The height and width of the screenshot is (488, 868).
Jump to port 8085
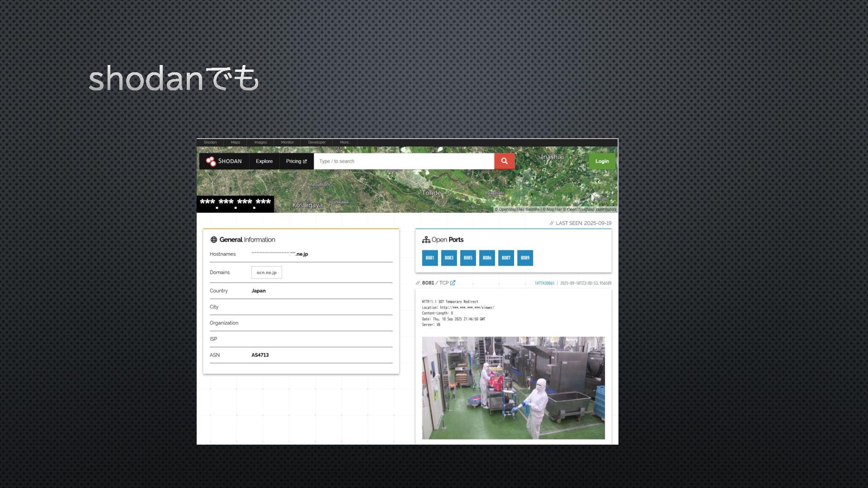click(x=468, y=258)
